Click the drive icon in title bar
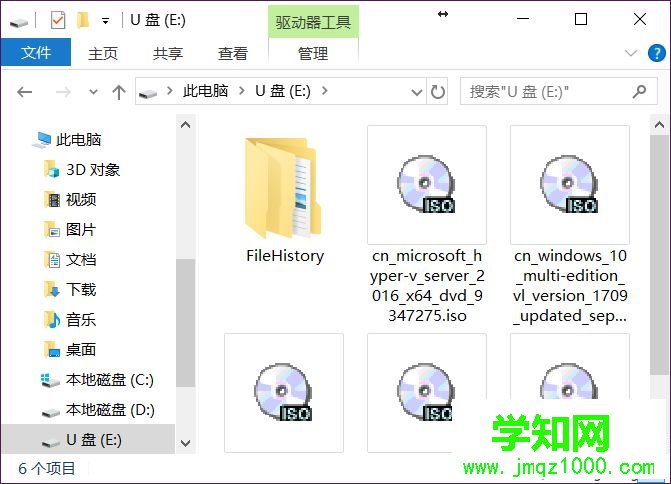 [x=19, y=21]
